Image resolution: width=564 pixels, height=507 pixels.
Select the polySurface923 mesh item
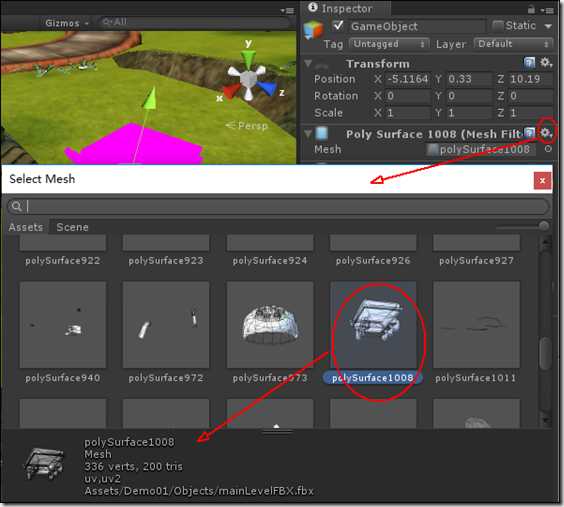coord(166,251)
